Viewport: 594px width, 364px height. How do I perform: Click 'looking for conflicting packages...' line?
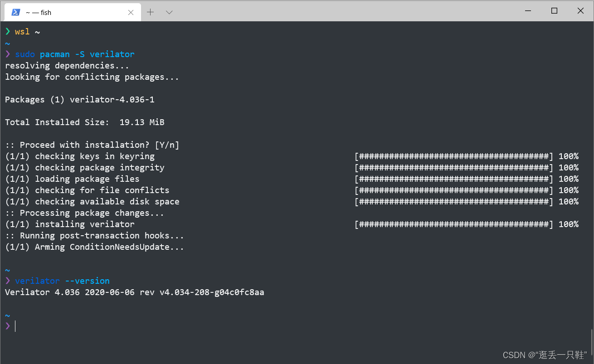pyautogui.click(x=92, y=77)
